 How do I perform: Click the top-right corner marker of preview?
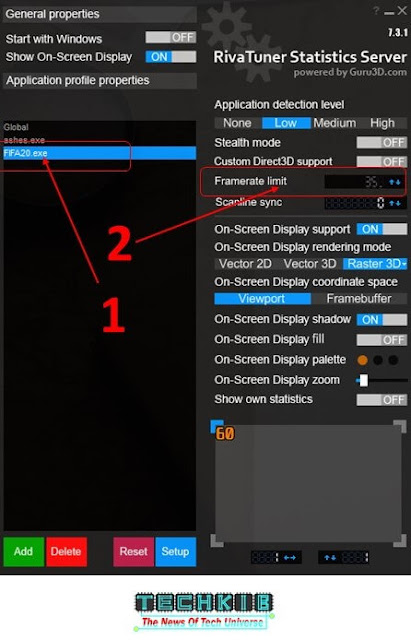pyautogui.click(x=400, y=427)
